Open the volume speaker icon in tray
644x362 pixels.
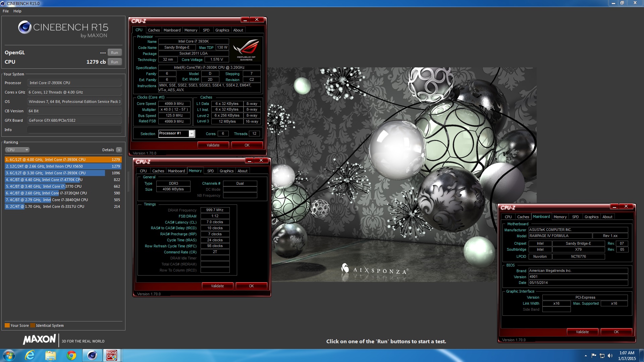tap(610, 356)
